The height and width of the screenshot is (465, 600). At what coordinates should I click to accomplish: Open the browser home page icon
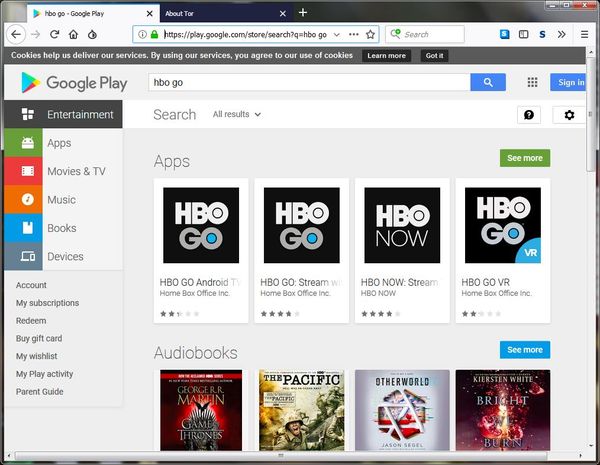[x=73, y=34]
